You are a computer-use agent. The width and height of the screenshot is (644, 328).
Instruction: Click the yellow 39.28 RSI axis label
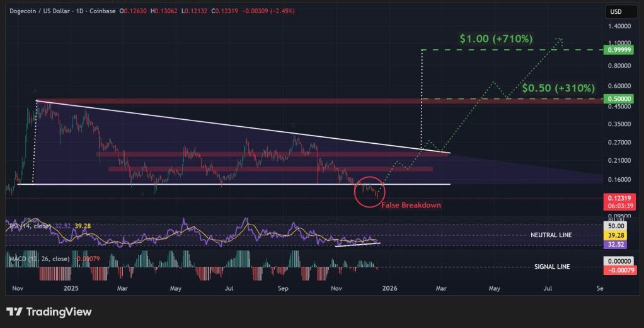coord(614,235)
